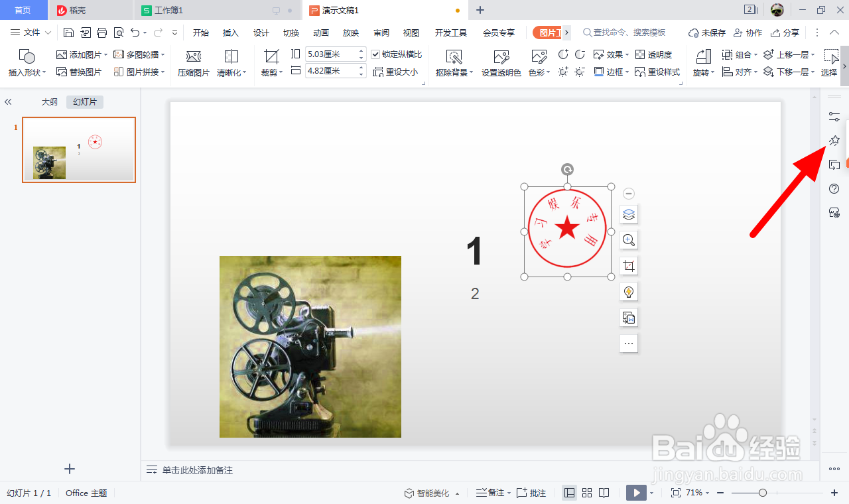
Task: Select slide 1 thumbnail in slide panel
Action: pos(79,150)
